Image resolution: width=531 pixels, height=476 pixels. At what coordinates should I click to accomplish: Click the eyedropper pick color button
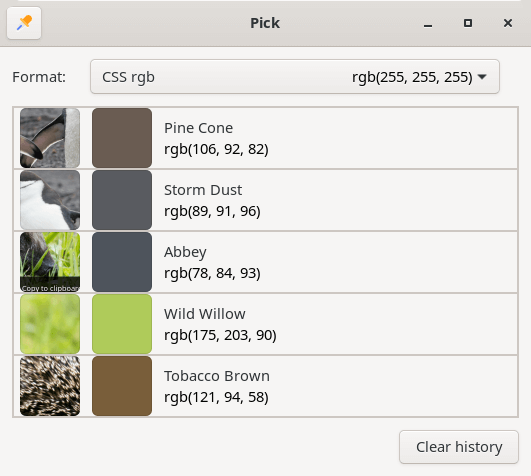24,23
